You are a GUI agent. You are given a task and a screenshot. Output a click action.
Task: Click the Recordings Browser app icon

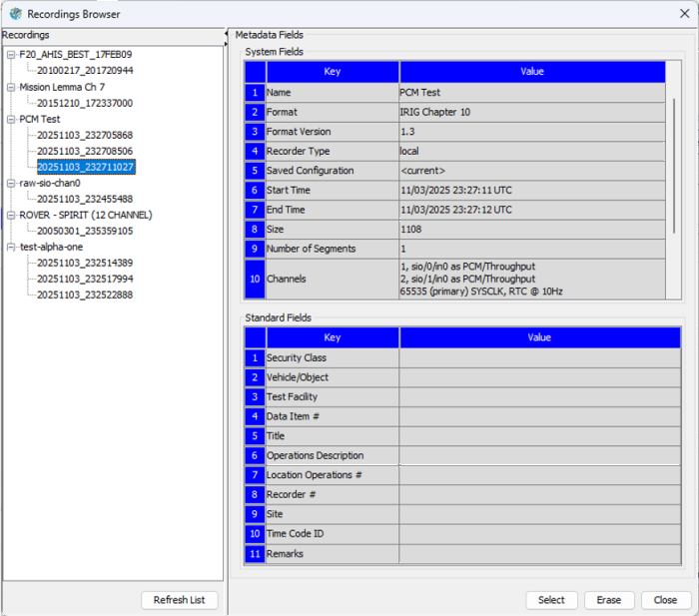[16, 14]
